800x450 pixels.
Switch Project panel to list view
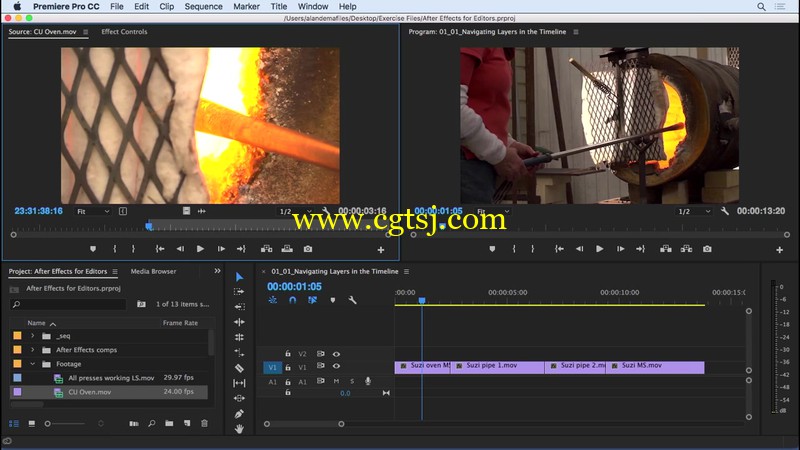click(14, 423)
